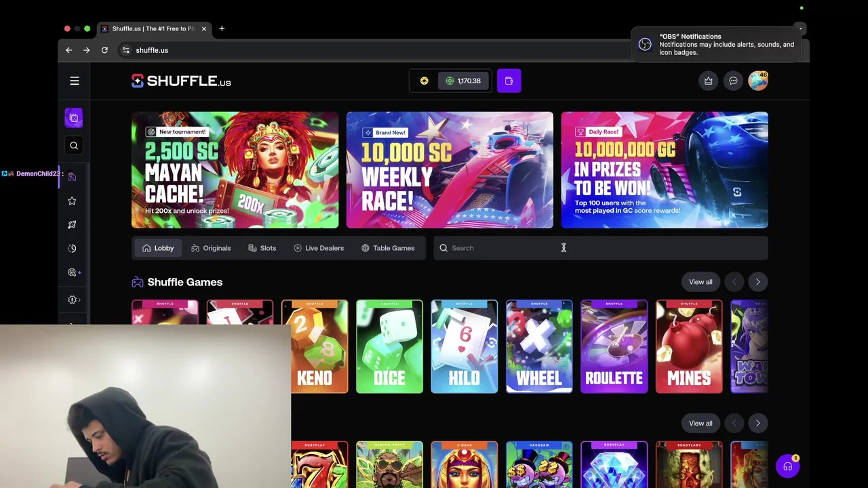Switch to the Table Games tab
Viewport: 868px width, 488px height.
coord(388,248)
